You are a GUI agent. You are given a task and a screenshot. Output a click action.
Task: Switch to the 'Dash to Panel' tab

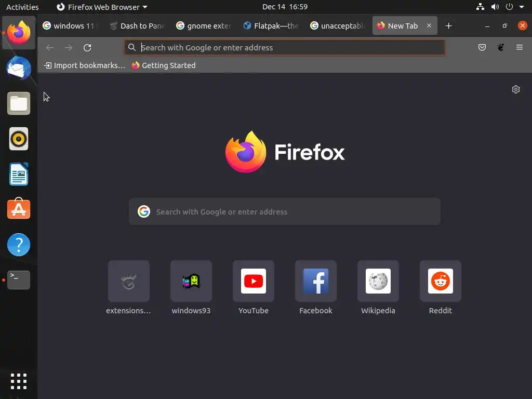coord(138,26)
